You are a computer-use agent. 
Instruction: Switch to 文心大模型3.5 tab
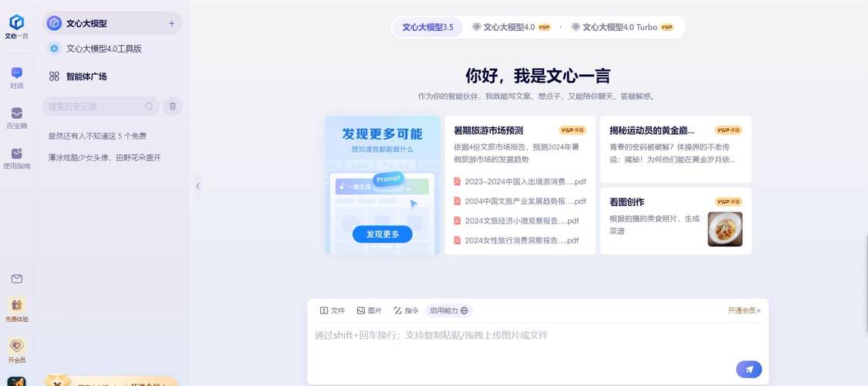click(x=427, y=27)
